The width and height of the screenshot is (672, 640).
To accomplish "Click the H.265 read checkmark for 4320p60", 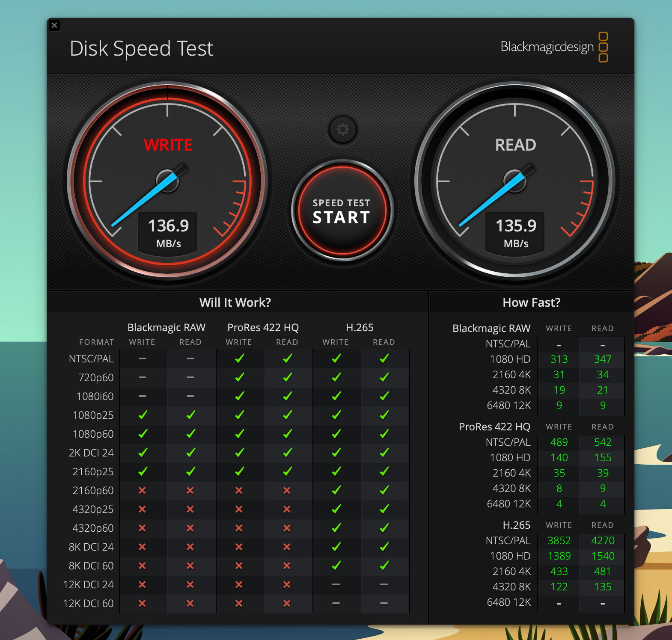I will [384, 527].
